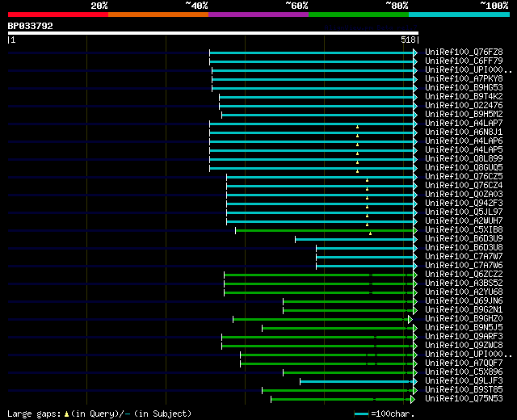Click the cyan alignment bar of UniRef100_Q9LJF3

tap(357, 382)
